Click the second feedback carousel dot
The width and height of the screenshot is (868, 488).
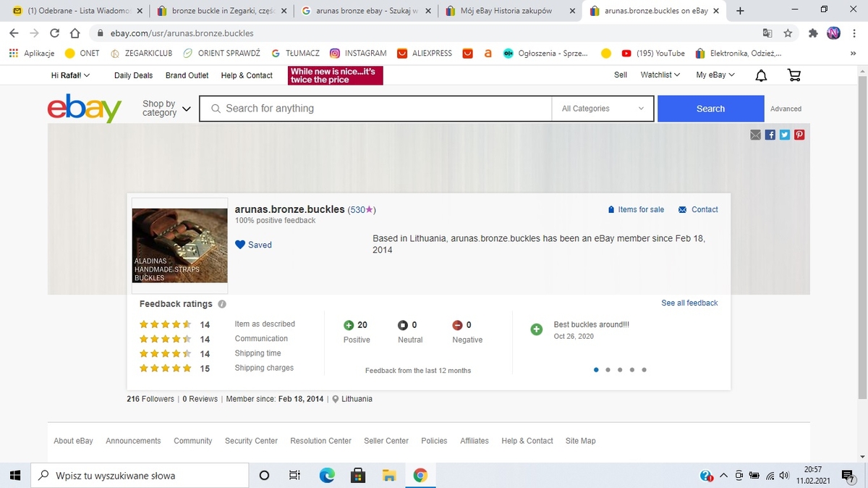(608, 370)
